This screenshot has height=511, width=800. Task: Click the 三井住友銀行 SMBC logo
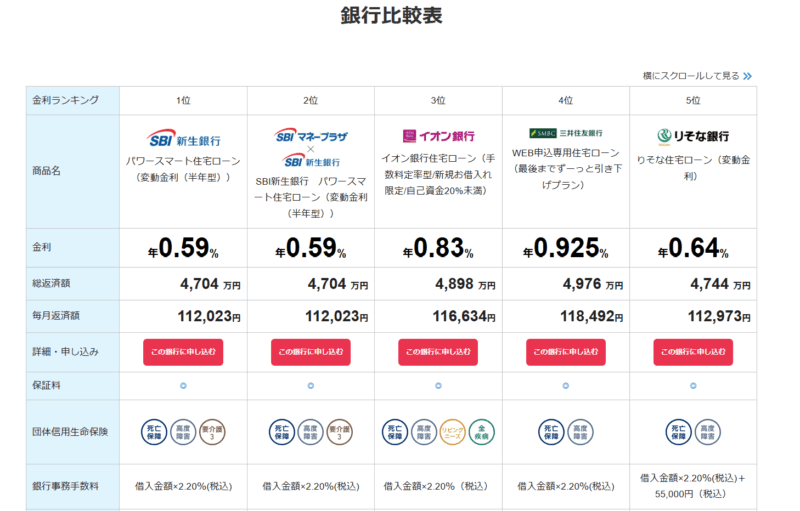pos(565,133)
